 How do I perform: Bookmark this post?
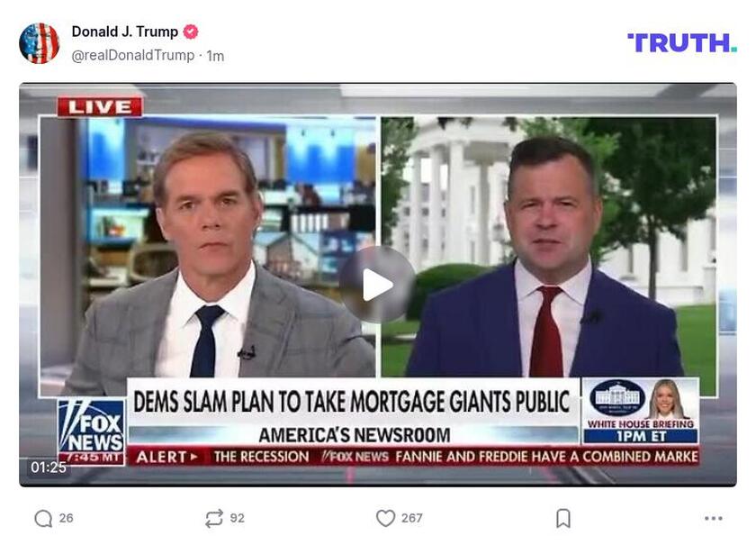[x=563, y=518]
